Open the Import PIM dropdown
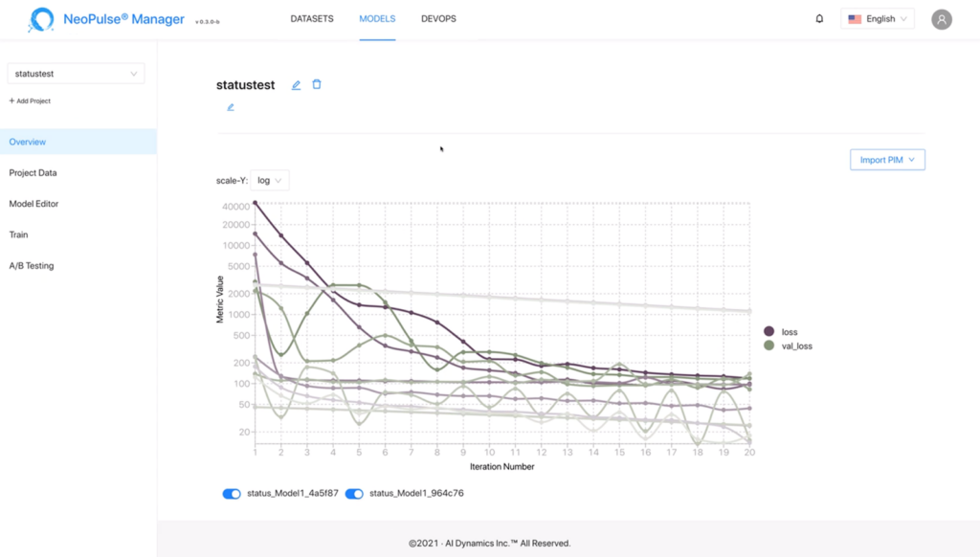The height and width of the screenshot is (557, 980). tap(887, 160)
